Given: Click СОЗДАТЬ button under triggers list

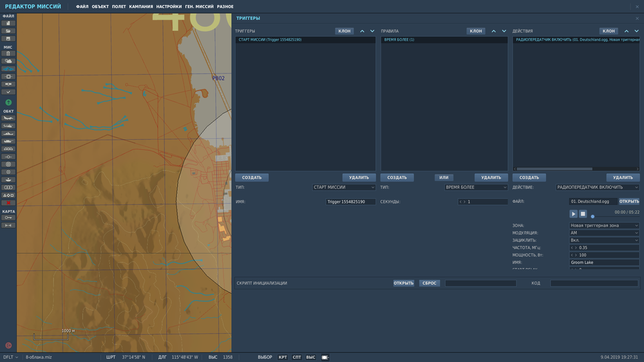Looking at the screenshot, I should coord(252,178).
